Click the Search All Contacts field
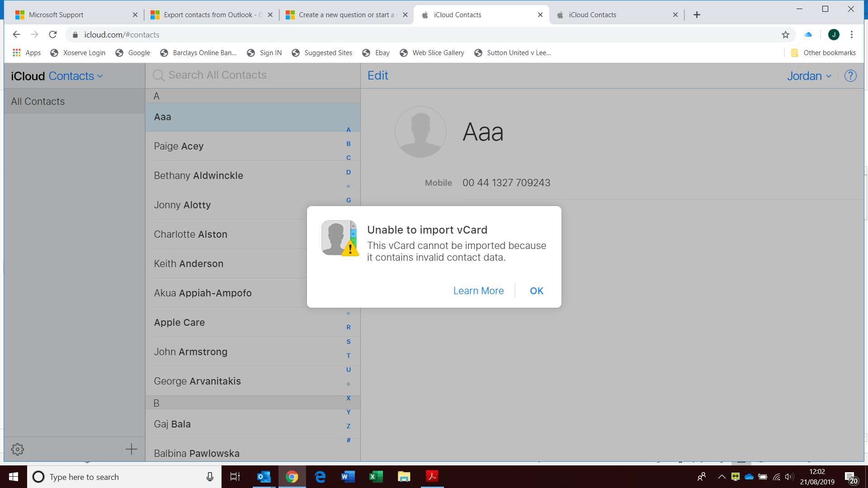The width and height of the screenshot is (868, 488). click(217, 75)
